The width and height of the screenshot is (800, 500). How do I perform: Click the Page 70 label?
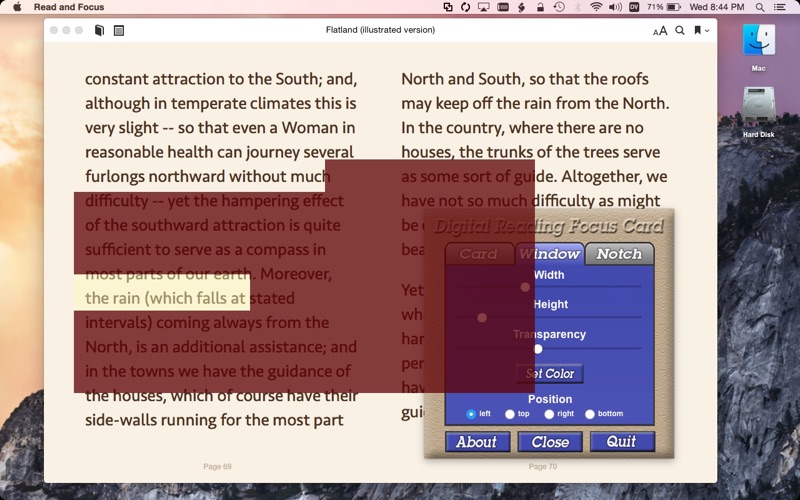coord(543,466)
